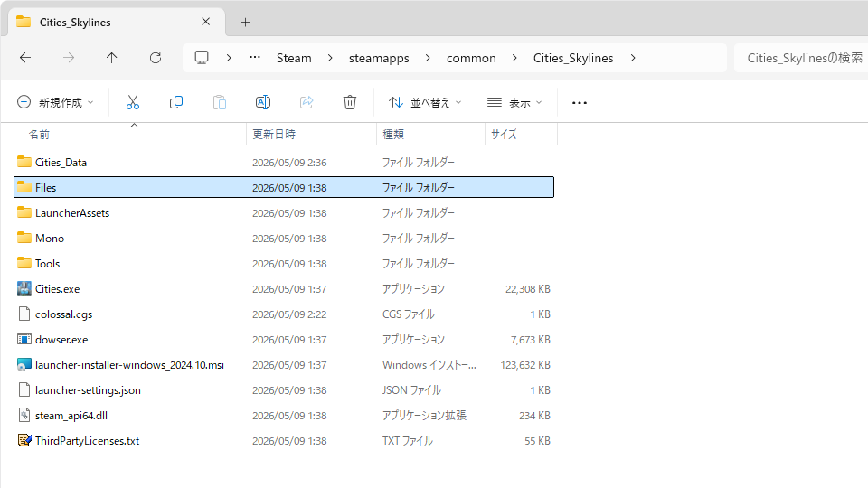
Task: Select file name ThirdPartyLicenses.txt
Action: [x=88, y=441]
